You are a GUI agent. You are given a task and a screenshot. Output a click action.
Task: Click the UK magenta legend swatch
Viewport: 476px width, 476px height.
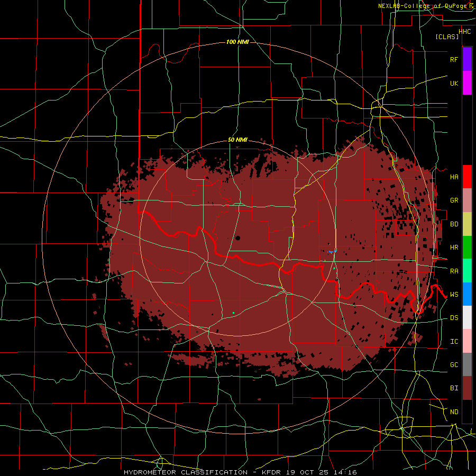coord(467,83)
